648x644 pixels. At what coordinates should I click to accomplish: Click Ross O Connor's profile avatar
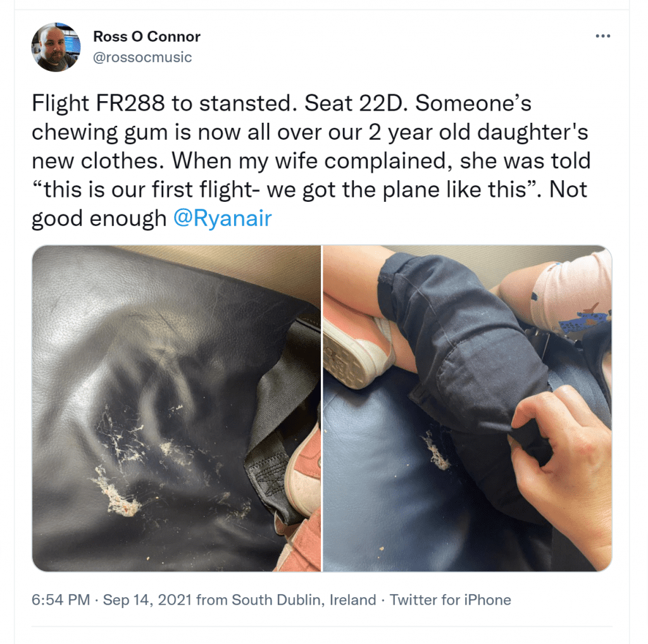pos(56,47)
